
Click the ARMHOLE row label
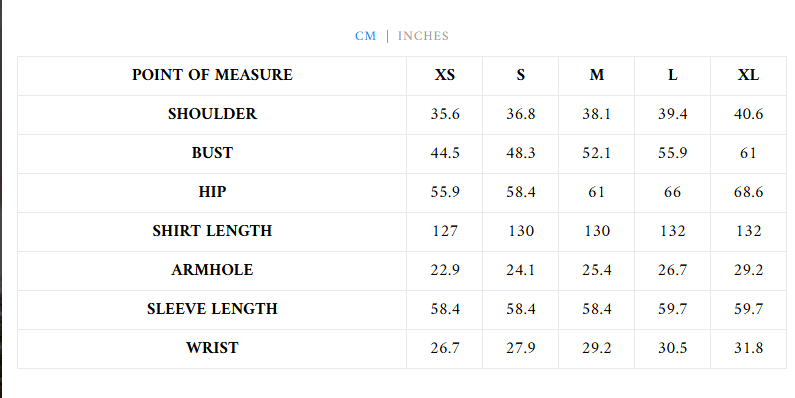click(212, 270)
